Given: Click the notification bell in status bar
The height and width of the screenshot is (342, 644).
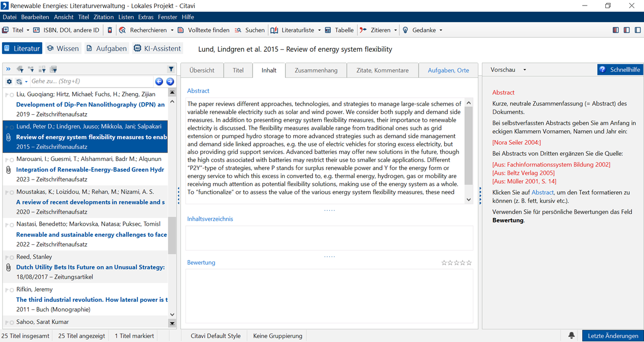Looking at the screenshot, I should coord(572,335).
